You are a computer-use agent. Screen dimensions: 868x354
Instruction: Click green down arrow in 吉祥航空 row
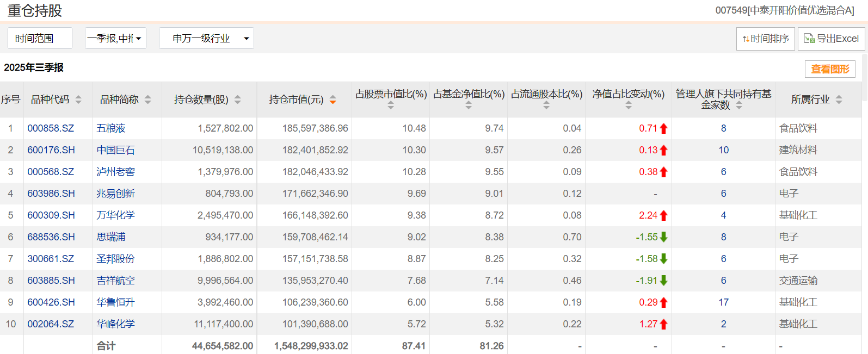[x=663, y=281]
